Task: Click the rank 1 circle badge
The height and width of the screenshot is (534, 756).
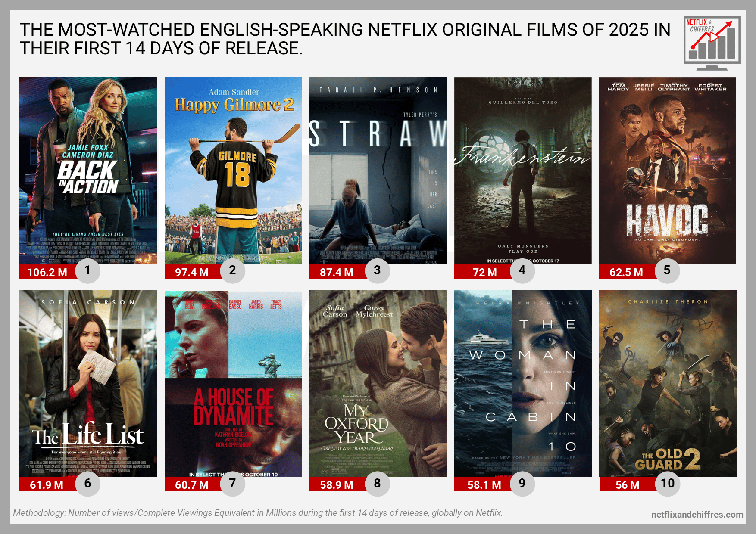Action: [x=87, y=270]
